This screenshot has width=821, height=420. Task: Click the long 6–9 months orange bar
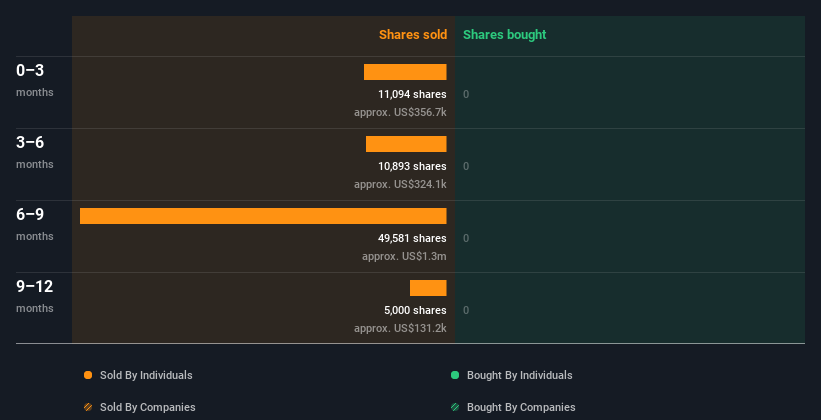263,216
